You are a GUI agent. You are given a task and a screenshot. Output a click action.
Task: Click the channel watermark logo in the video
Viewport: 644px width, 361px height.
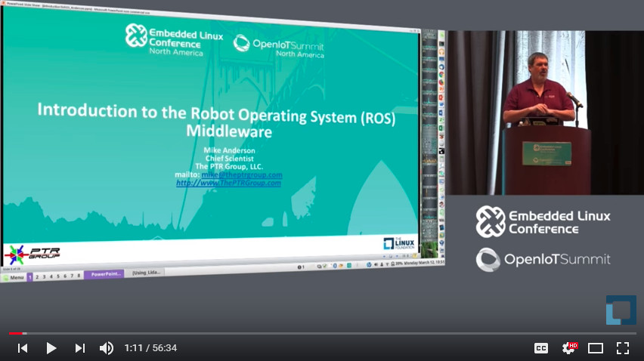coord(621,310)
